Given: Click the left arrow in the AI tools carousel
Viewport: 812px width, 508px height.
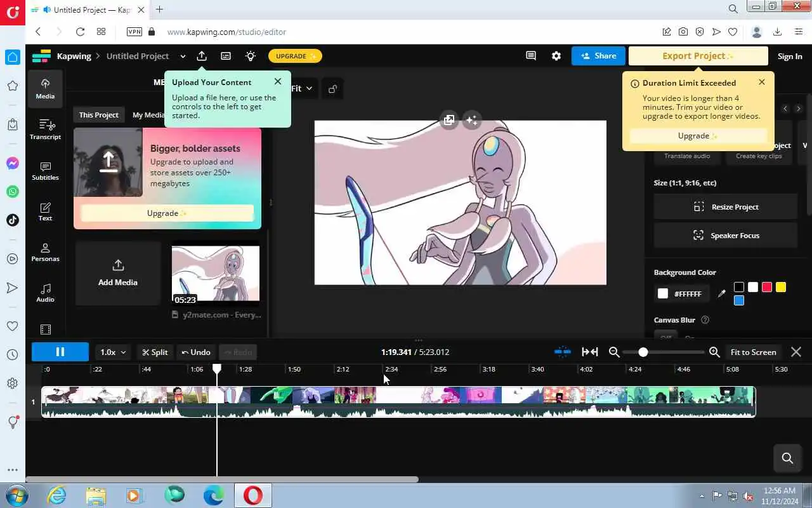Looking at the screenshot, I should pos(785,109).
